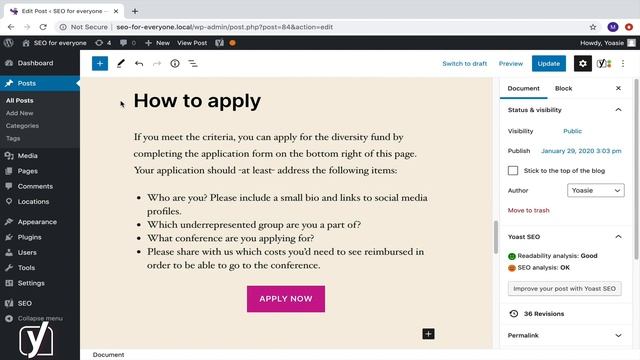This screenshot has height=360, width=640.
Task: Click the APPLY NOW button block
Action: click(286, 299)
